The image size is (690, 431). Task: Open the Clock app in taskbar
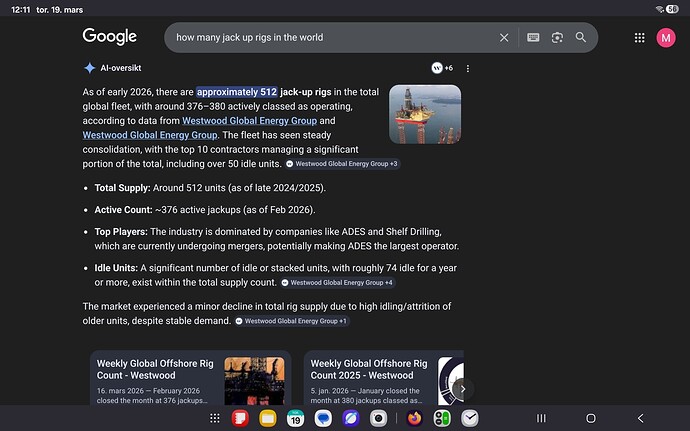point(470,418)
